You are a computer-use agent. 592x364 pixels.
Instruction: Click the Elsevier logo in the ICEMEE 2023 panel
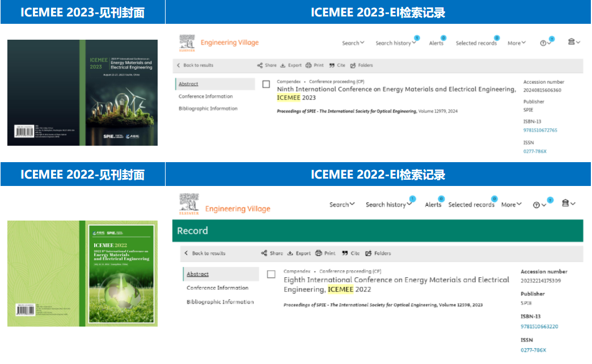187,43
